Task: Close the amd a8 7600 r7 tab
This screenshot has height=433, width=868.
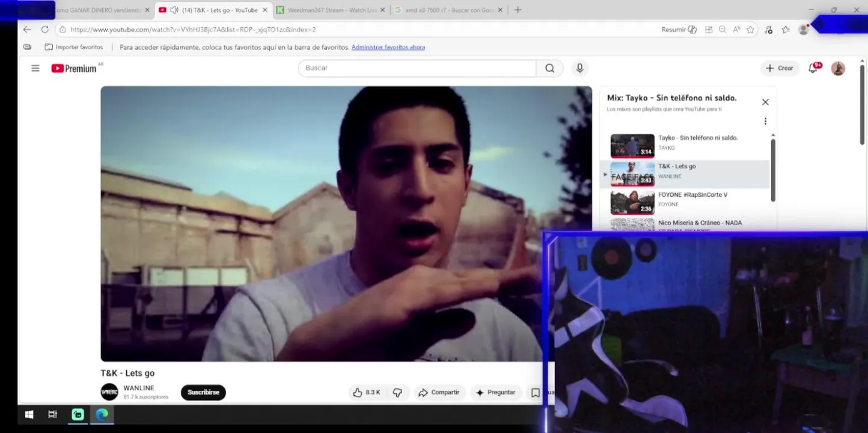Action: pos(500,10)
